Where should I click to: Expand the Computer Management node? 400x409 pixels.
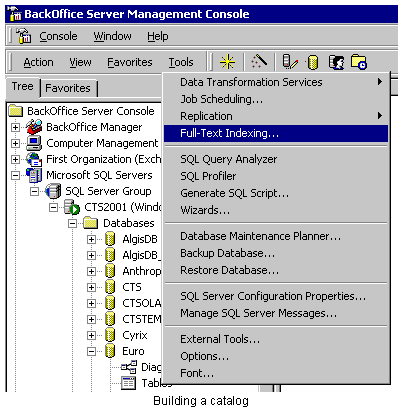[x=15, y=143]
